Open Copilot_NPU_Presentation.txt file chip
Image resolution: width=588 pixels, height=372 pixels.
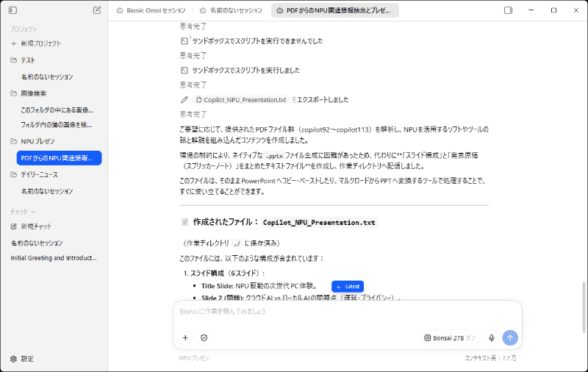pyautogui.click(x=242, y=100)
